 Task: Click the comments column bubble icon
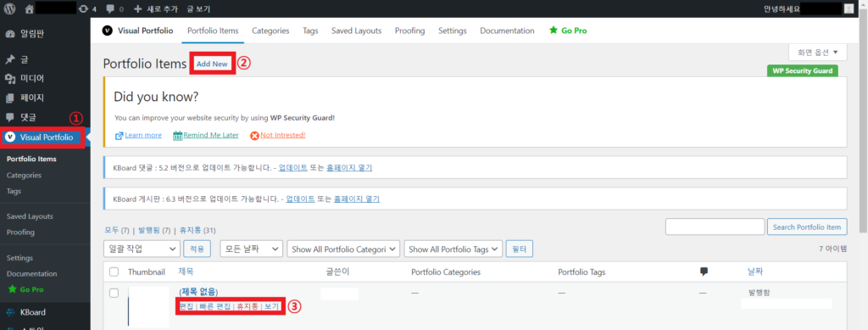point(704,271)
